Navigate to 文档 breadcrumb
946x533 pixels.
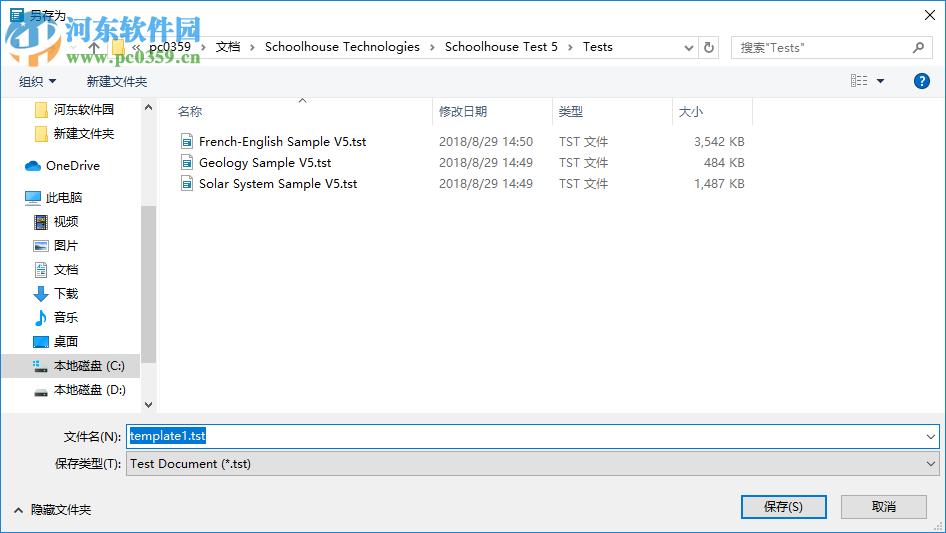(228, 47)
